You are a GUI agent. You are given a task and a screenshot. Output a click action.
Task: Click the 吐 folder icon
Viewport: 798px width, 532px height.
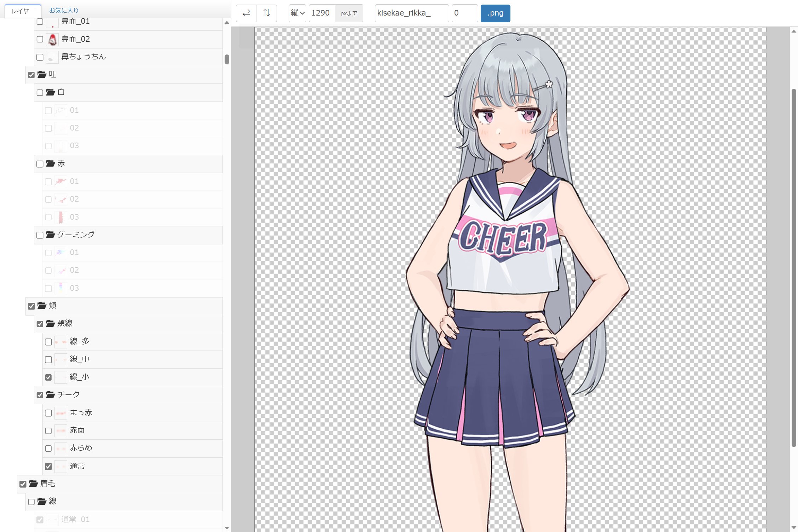(x=42, y=74)
